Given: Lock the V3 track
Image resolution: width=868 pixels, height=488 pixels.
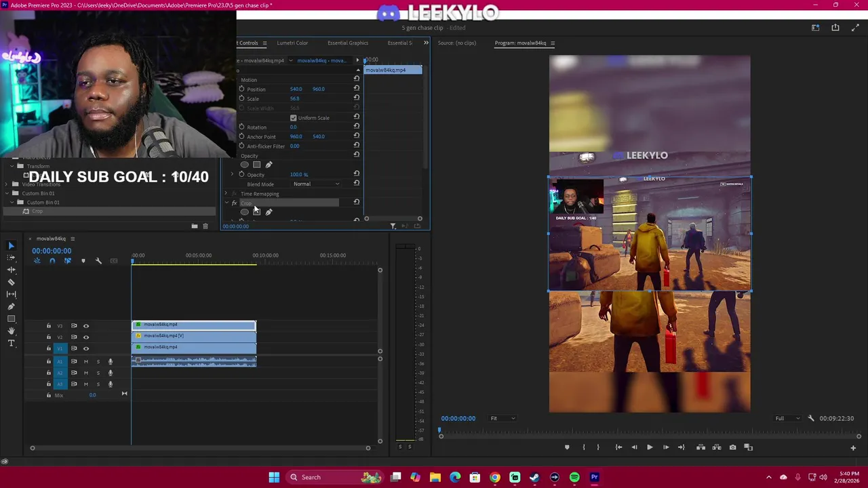Looking at the screenshot, I should (x=48, y=326).
